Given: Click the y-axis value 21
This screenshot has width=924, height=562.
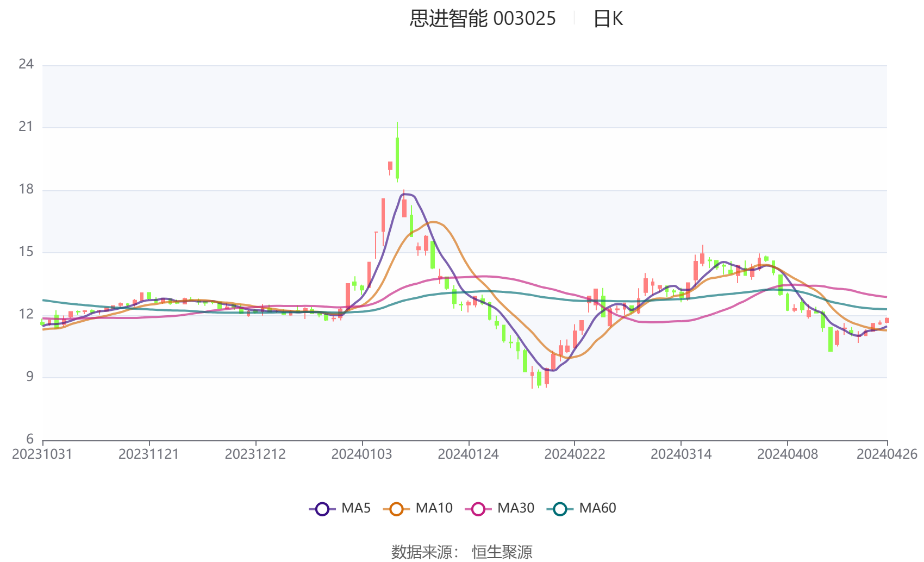Looking at the screenshot, I should pos(26,127).
